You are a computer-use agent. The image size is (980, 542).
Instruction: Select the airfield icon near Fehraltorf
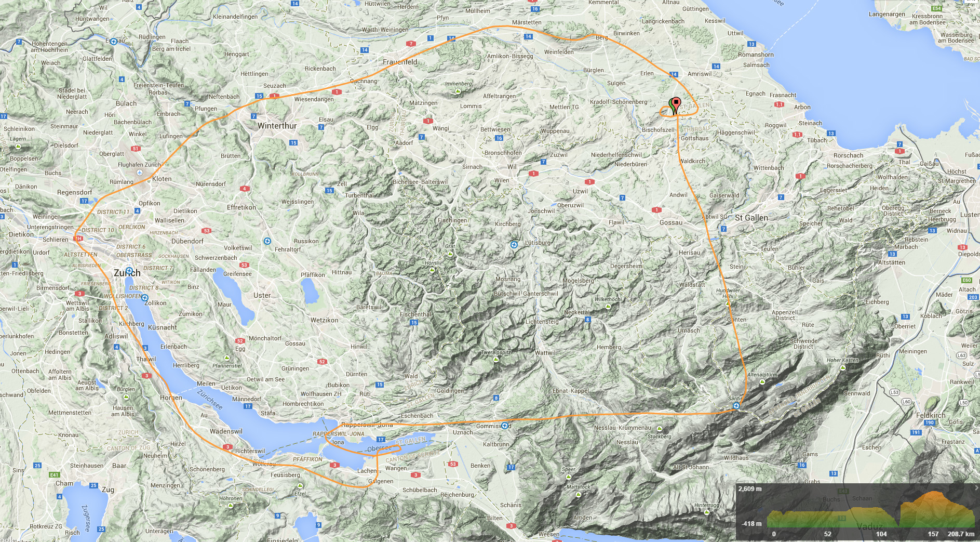pos(267,241)
